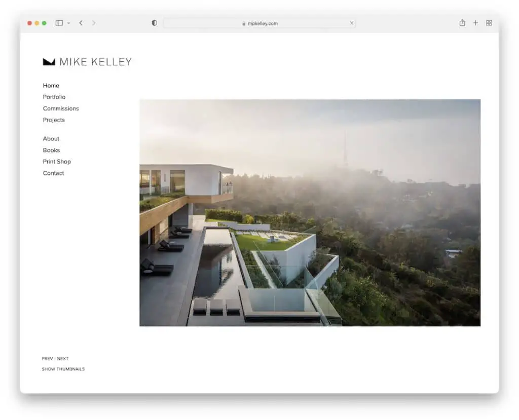The height and width of the screenshot is (420, 519).
Task: Click NEXT to view the next image
Action: click(62, 358)
